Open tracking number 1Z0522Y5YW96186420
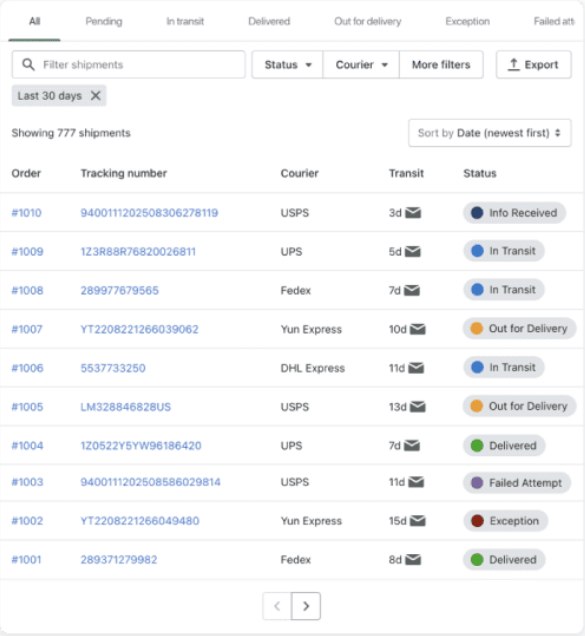The image size is (585, 636). pyautogui.click(x=141, y=445)
